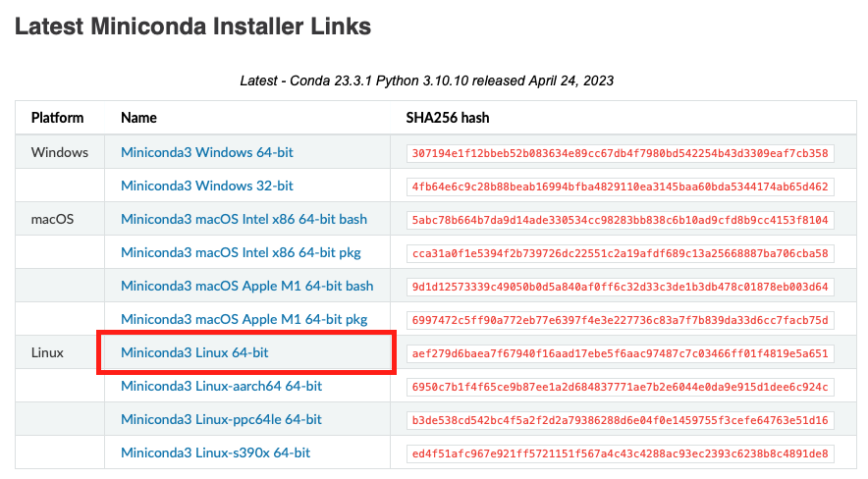This screenshot has width=868, height=479.
Task: Select the hash starting with 6950c7b1f4f6
Action: [620, 387]
